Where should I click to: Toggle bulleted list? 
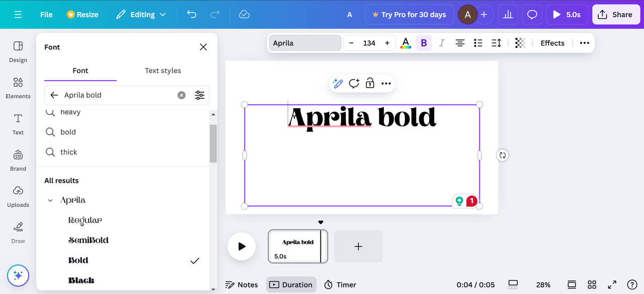click(478, 43)
